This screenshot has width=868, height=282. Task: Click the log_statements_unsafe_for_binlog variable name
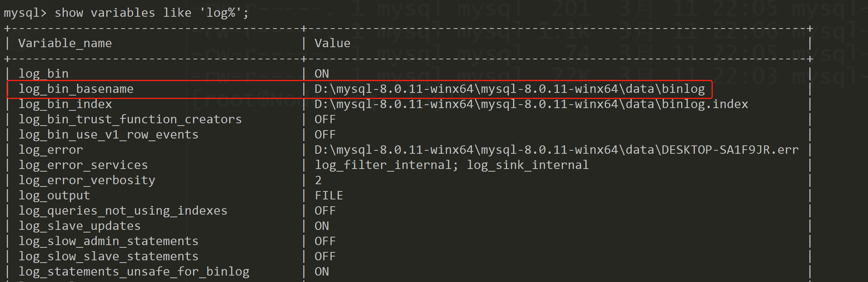(134, 272)
